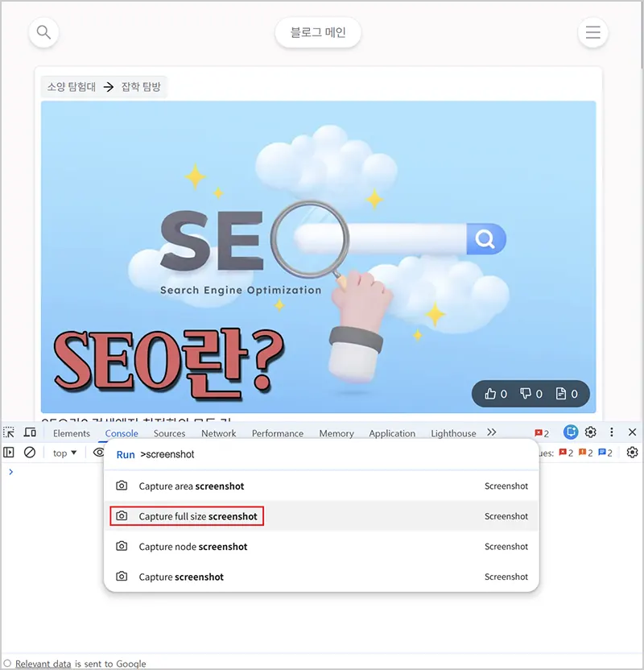Click the thumbs down dislike icon

526,394
